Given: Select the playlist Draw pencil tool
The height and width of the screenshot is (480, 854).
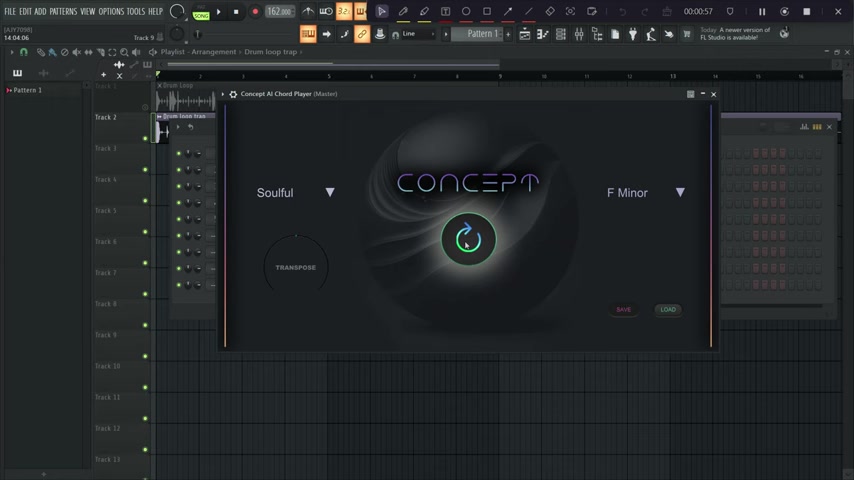Looking at the screenshot, I should tap(41, 52).
